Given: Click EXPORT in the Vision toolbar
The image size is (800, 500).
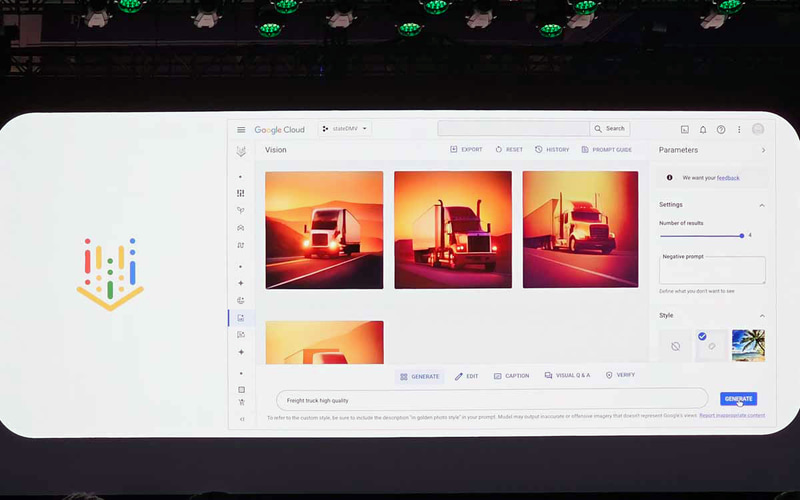Looking at the screenshot, I should tap(466, 149).
